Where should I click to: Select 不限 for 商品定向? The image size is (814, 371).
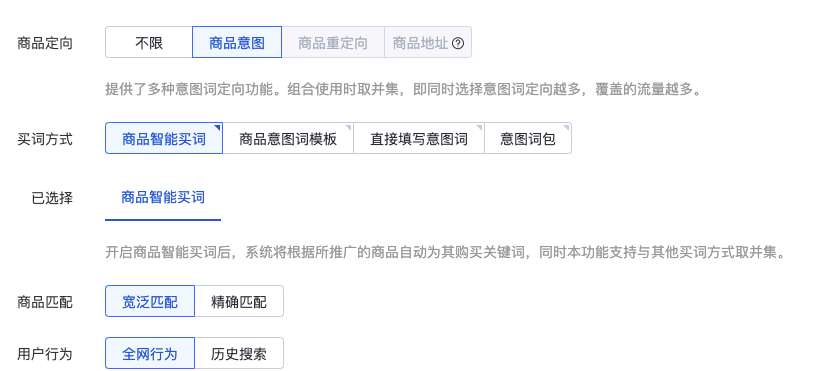tap(149, 43)
